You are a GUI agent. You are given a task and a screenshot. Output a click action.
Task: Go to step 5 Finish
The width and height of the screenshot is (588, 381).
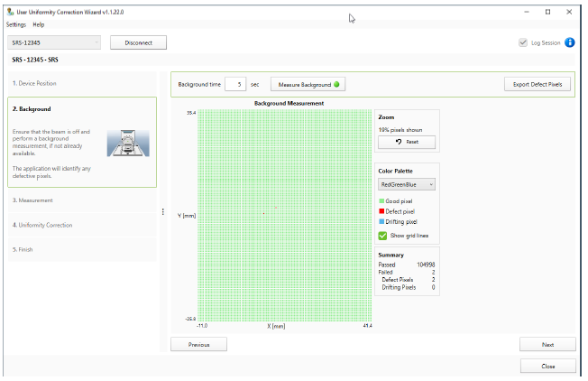[82, 249]
